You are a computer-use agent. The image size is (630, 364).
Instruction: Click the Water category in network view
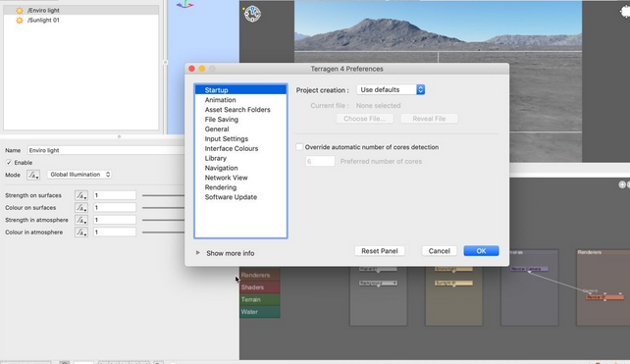(x=259, y=312)
